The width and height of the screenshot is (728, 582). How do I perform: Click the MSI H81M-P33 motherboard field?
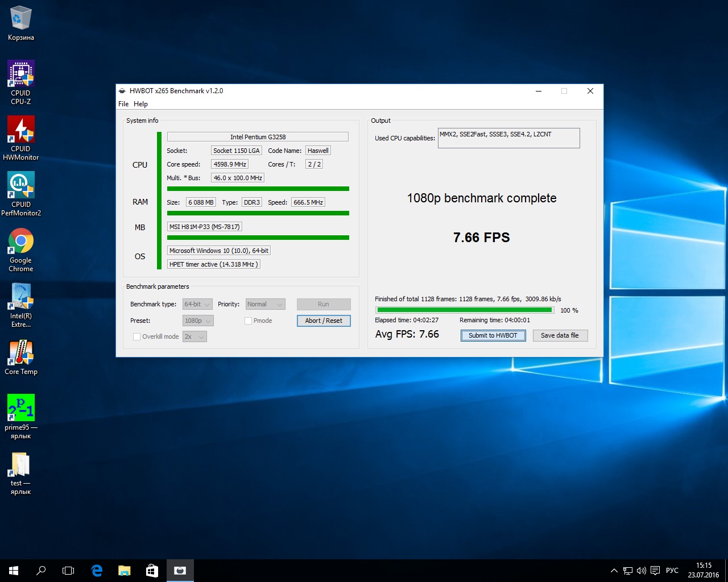pyautogui.click(x=205, y=227)
